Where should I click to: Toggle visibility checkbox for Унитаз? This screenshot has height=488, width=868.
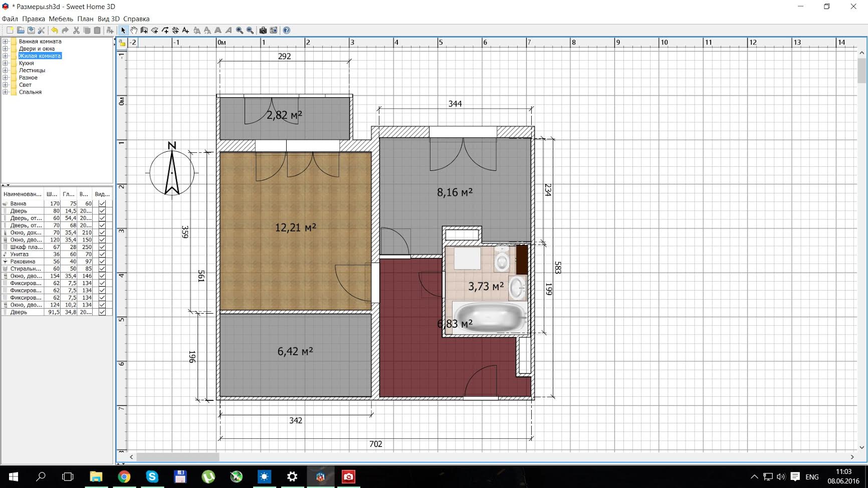(x=102, y=255)
